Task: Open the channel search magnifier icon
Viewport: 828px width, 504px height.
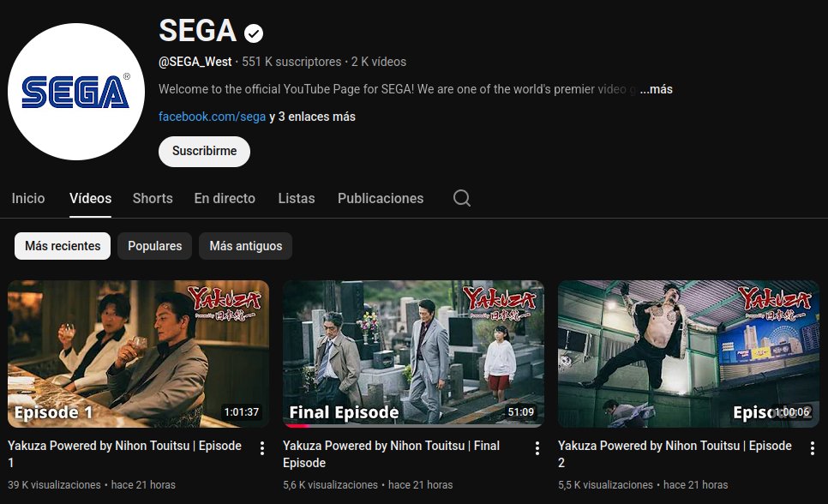Action: (461, 198)
